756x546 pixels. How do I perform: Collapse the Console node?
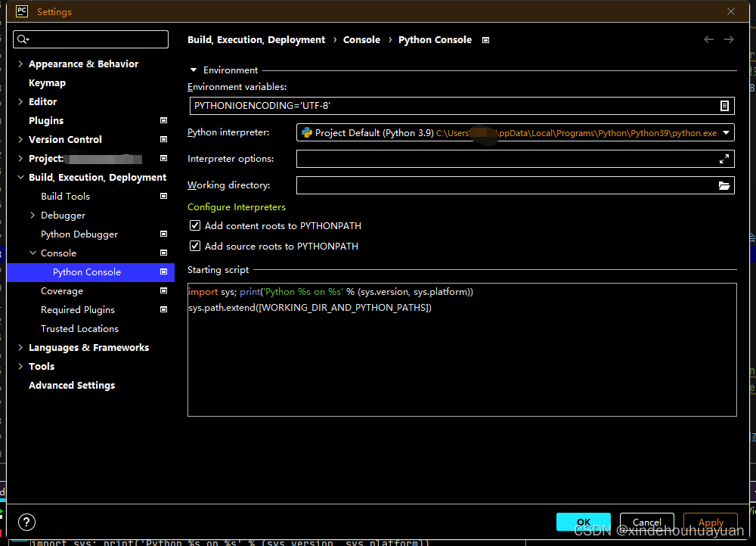(33, 253)
